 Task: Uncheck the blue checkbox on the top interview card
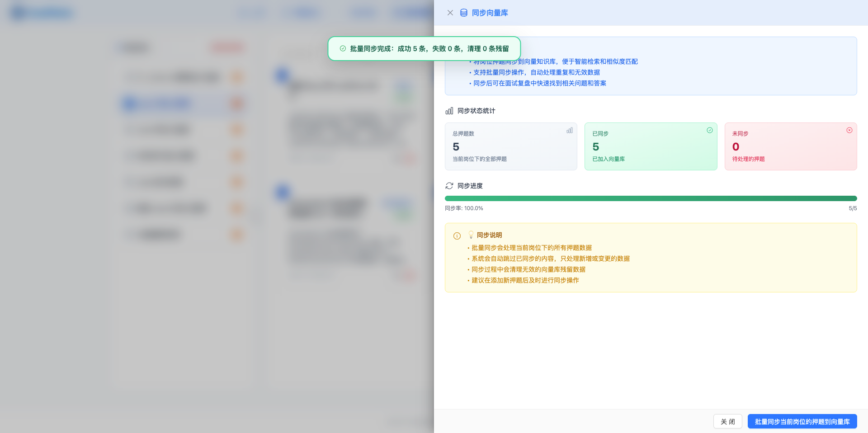(282, 76)
